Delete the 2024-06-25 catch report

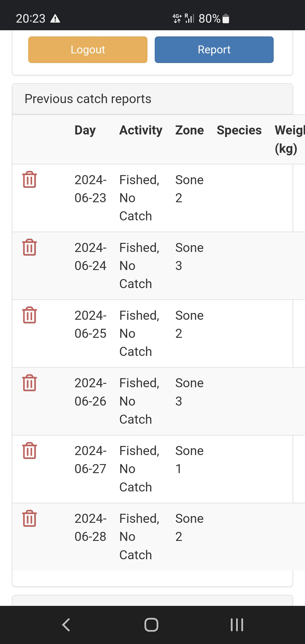pyautogui.click(x=29, y=315)
